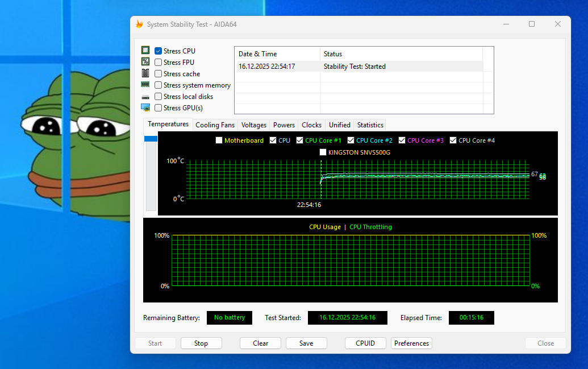Hide the CPU Core #2 graph line
Viewport: 588px width, 369px height.
pyautogui.click(x=351, y=140)
